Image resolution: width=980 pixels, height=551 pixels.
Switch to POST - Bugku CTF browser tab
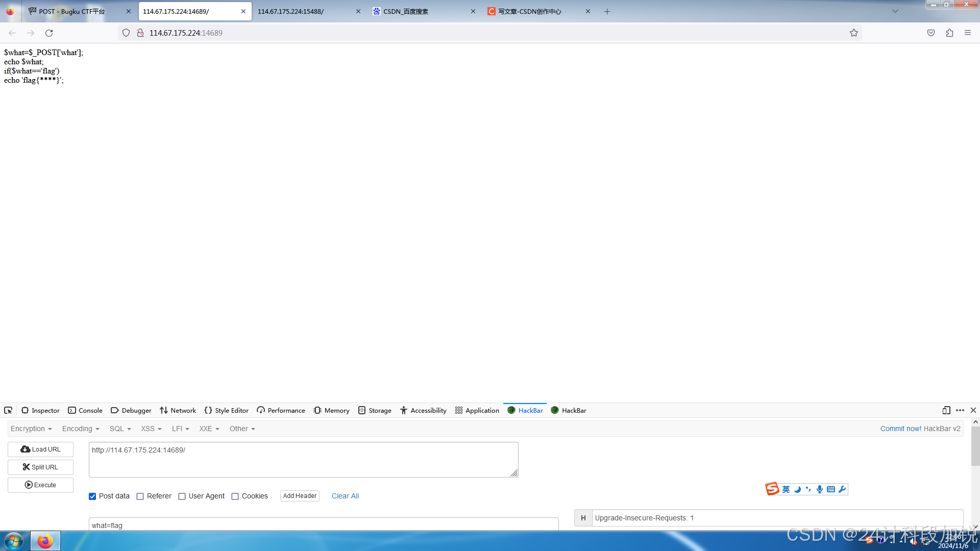pos(72,11)
